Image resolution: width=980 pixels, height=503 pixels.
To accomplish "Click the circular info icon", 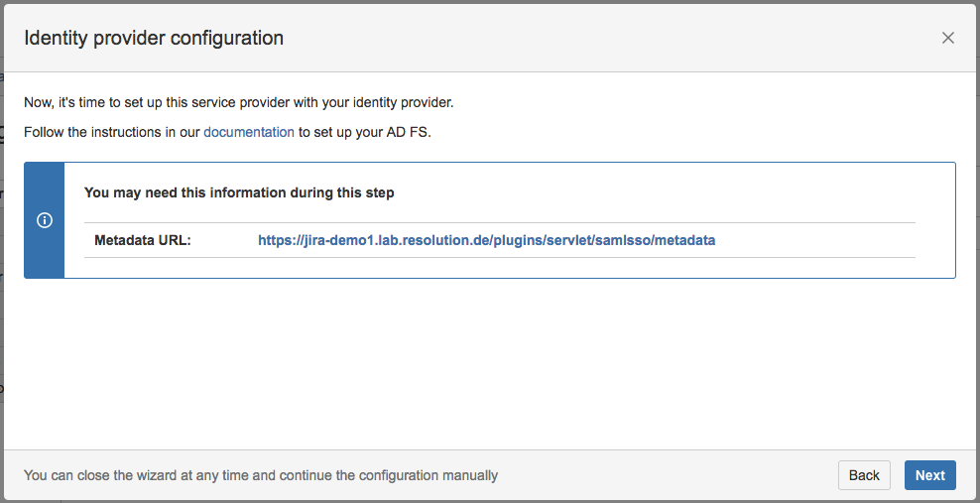I will point(45,220).
